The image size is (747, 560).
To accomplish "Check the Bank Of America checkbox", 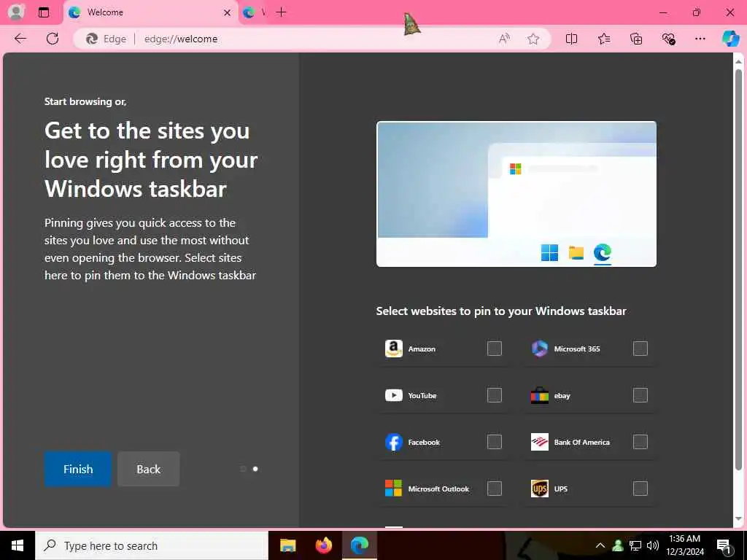I will [x=640, y=442].
